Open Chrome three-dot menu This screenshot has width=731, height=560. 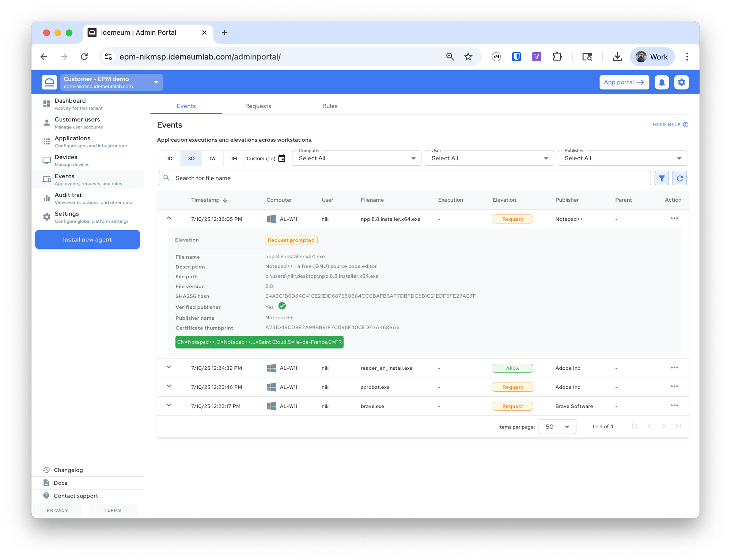[687, 57]
